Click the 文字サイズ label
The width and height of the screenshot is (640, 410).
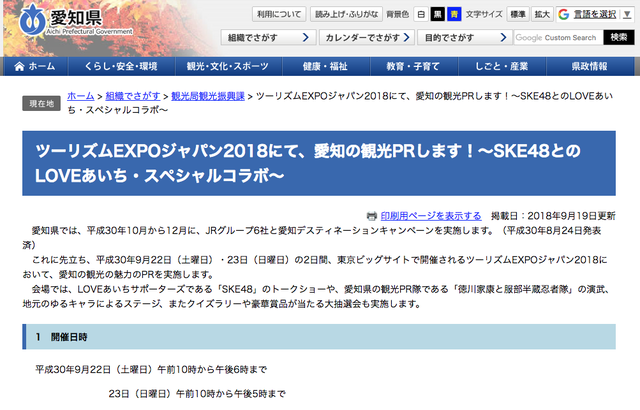[x=484, y=14]
